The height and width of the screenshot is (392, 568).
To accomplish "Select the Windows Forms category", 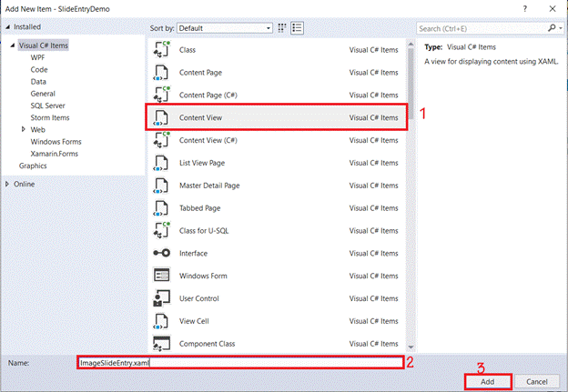I will click(56, 142).
